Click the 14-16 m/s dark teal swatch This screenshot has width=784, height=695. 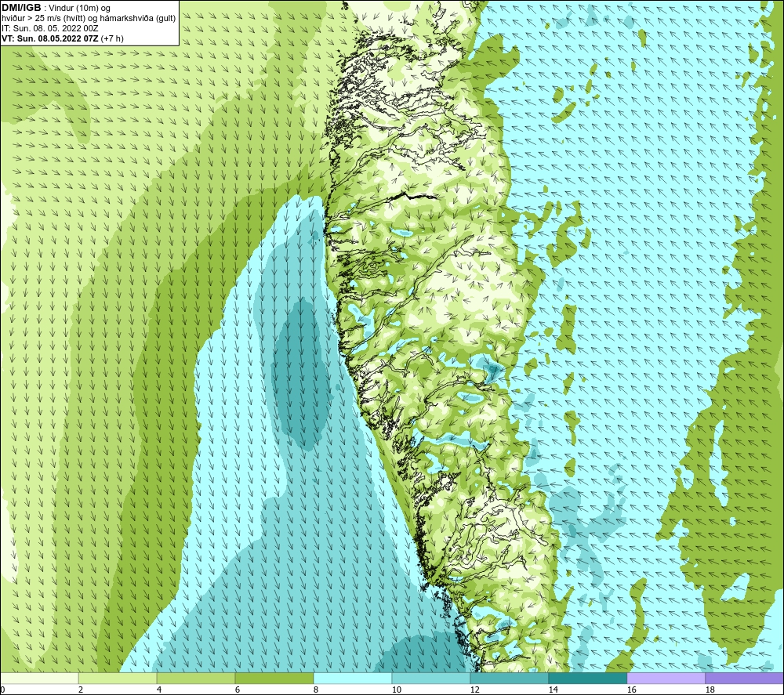tap(587, 678)
